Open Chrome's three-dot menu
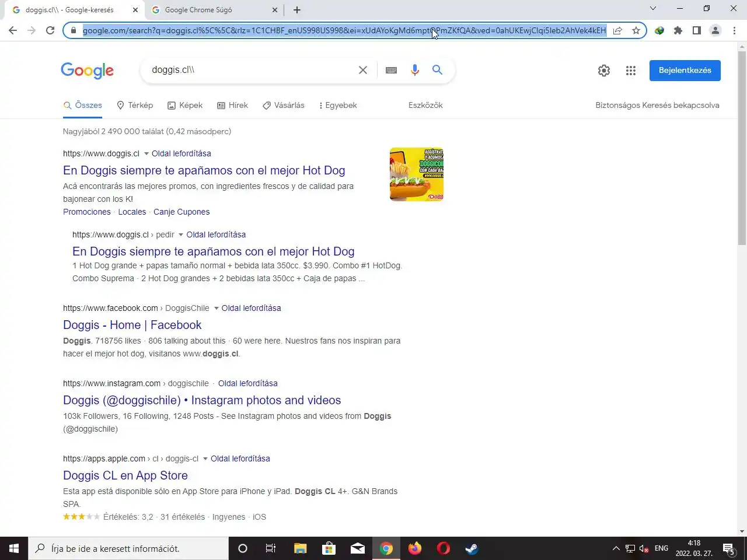The image size is (747, 560). pyautogui.click(x=734, y=30)
